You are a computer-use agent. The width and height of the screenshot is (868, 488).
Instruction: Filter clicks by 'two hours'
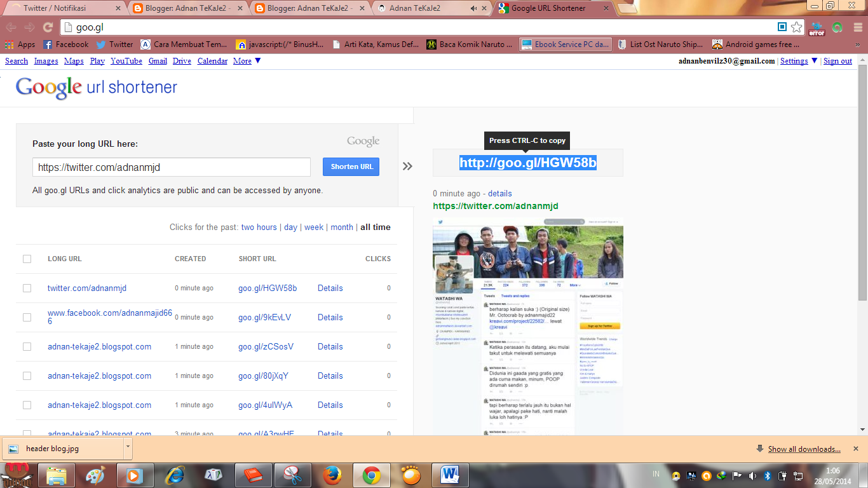259,227
